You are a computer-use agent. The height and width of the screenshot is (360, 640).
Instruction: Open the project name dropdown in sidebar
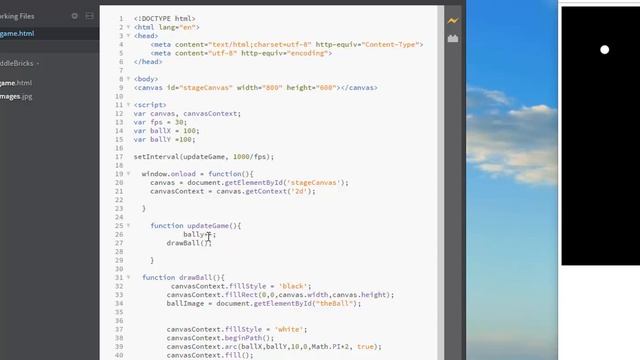[20, 63]
